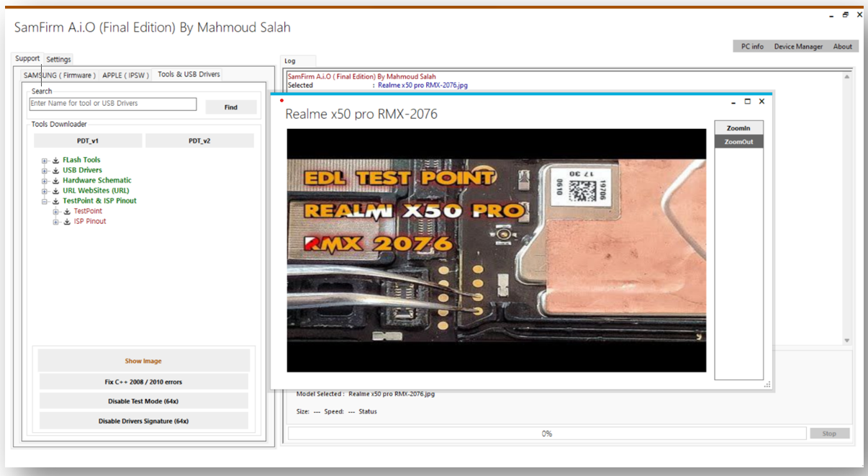The width and height of the screenshot is (868, 476).
Task: Click the EDL test point image
Action: pos(497,251)
